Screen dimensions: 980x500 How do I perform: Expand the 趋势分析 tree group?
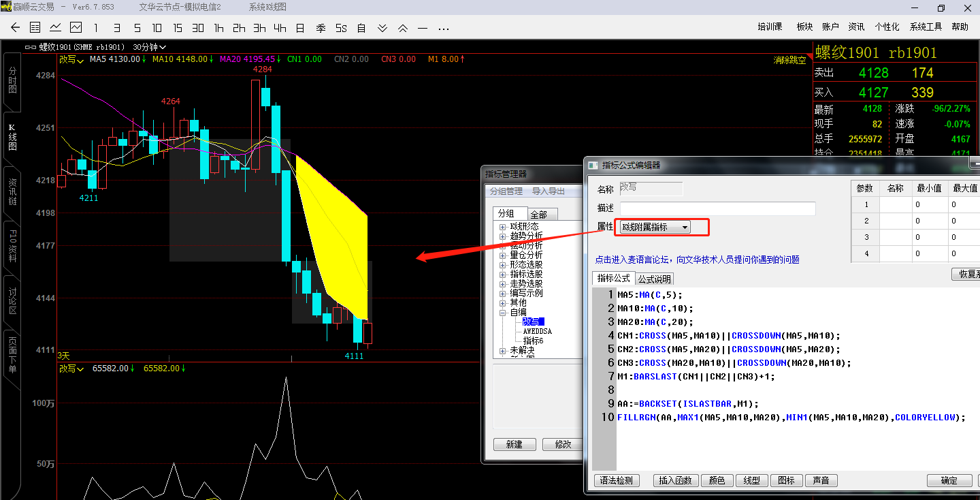pyautogui.click(x=503, y=236)
